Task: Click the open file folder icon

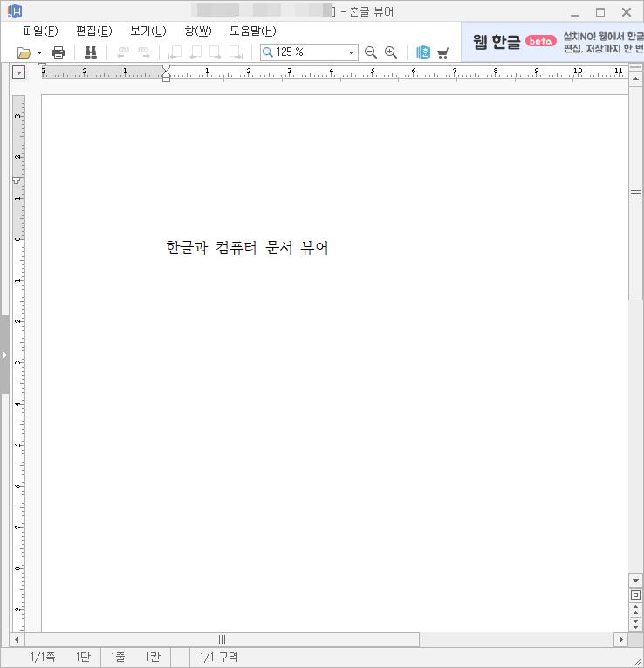Action: pyautogui.click(x=24, y=52)
